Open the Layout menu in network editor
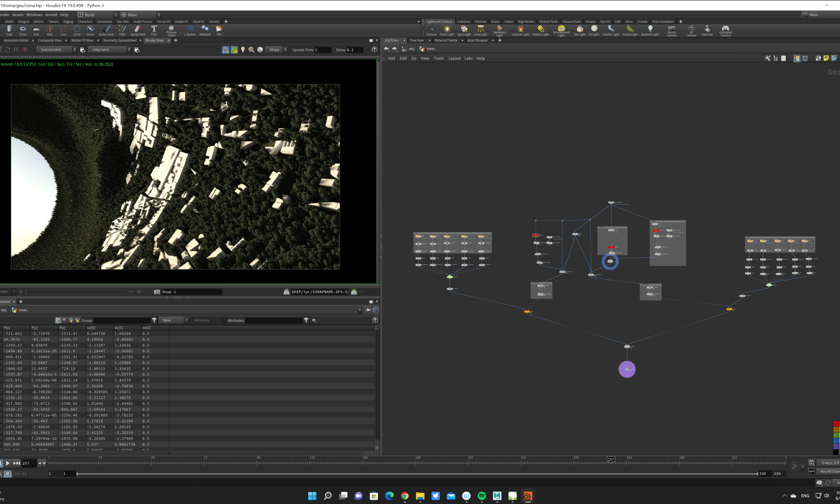The width and height of the screenshot is (840, 504). coord(454,58)
